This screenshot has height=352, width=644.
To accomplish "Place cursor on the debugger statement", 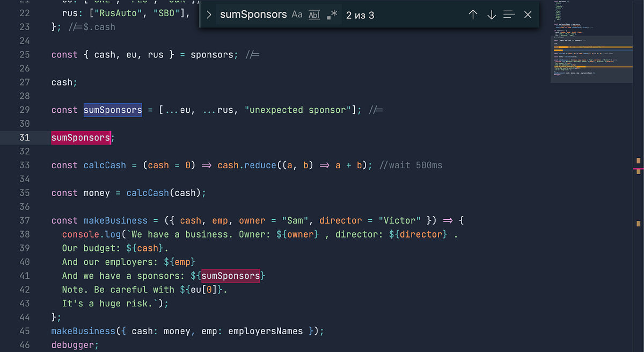I will (74, 344).
